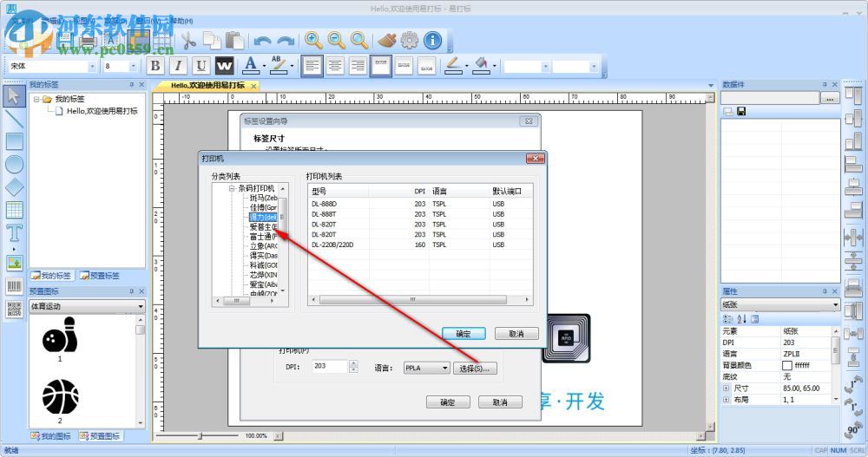
Task: Switch to the Preset Labels tab
Action: coord(100,276)
